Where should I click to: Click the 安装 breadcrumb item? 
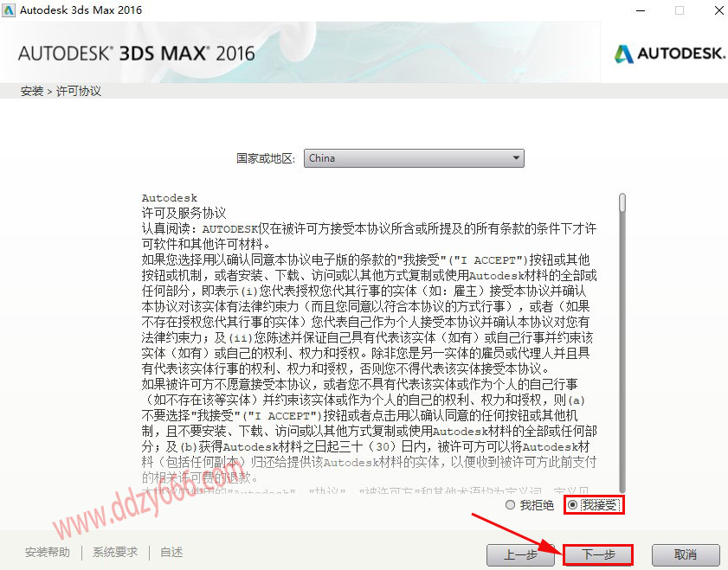pos(32,91)
